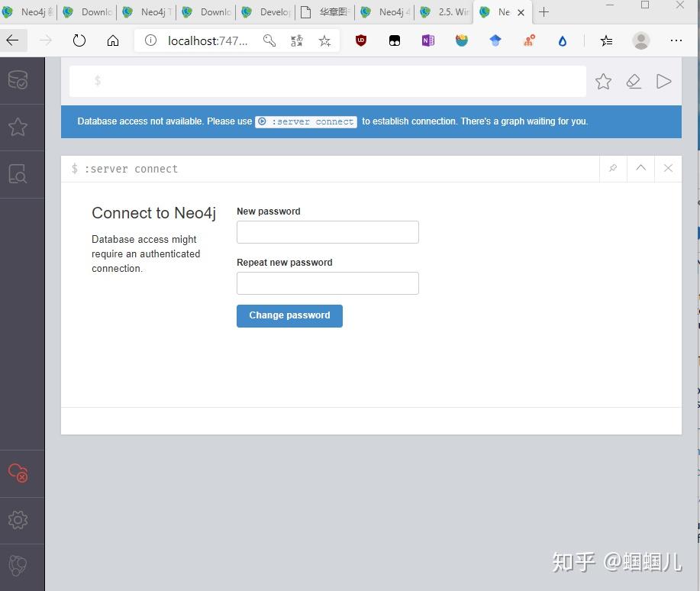The height and width of the screenshot is (591, 700).
Task: Close the server connect frame
Action: coord(668,168)
